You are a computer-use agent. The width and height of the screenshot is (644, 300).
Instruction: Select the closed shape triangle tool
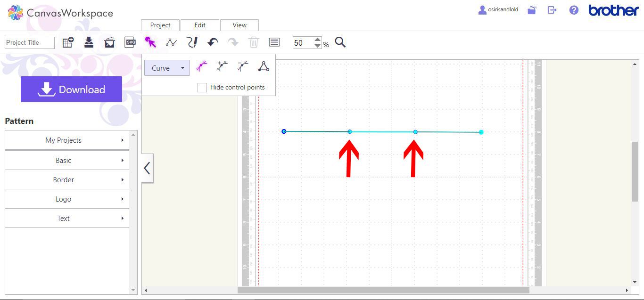(264, 66)
